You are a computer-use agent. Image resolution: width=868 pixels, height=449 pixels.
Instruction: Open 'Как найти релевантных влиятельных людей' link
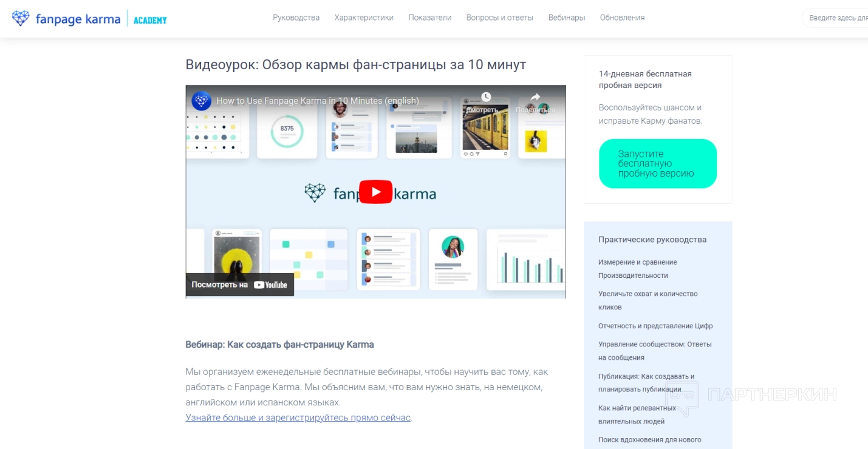tap(637, 414)
